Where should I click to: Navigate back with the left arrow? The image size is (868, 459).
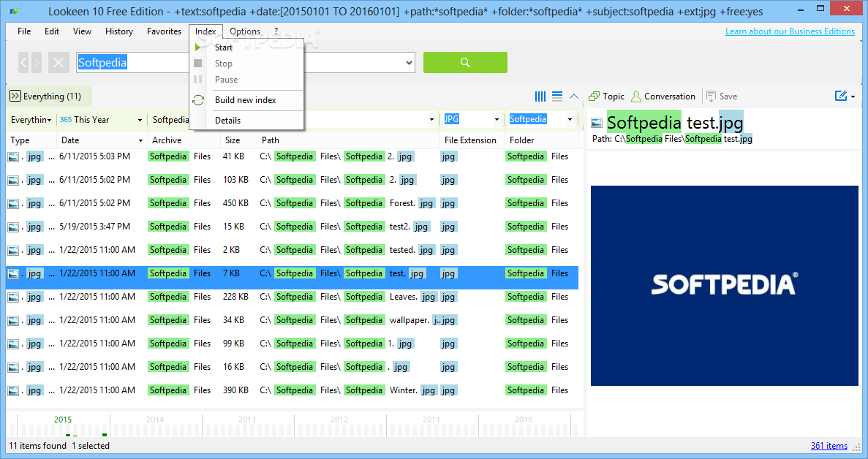tap(24, 62)
